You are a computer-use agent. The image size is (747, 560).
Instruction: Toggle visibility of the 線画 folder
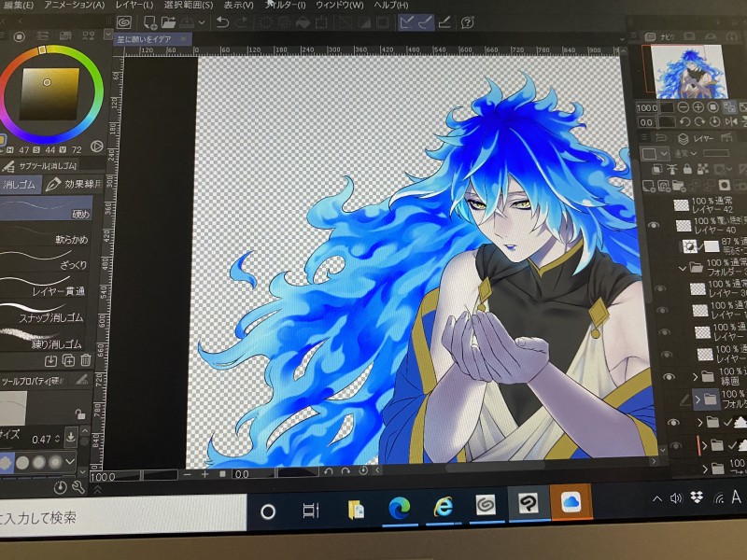point(669,377)
